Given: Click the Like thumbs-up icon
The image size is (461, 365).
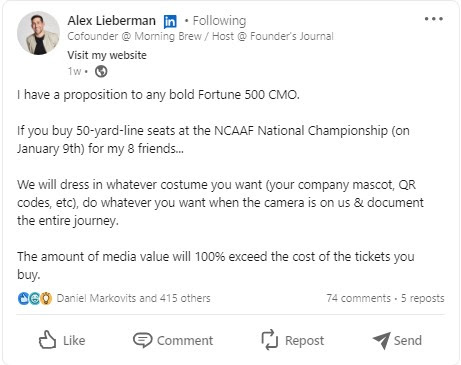Looking at the screenshot, I should [47, 340].
